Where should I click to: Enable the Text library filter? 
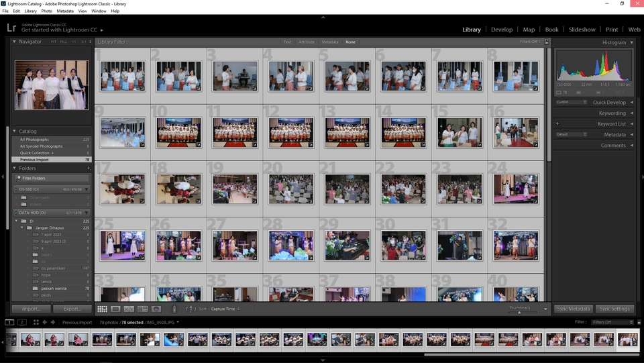coord(288,42)
